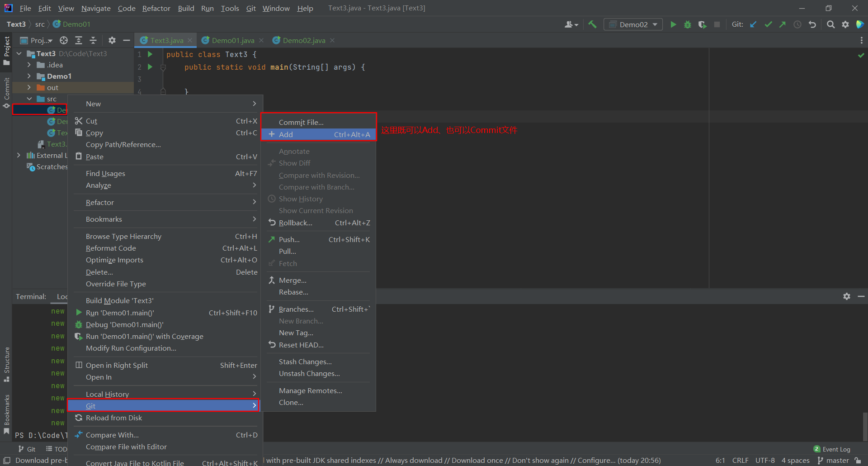Click the 4 spaces indent status
Viewport: 868px width, 466px height.
(x=795, y=460)
